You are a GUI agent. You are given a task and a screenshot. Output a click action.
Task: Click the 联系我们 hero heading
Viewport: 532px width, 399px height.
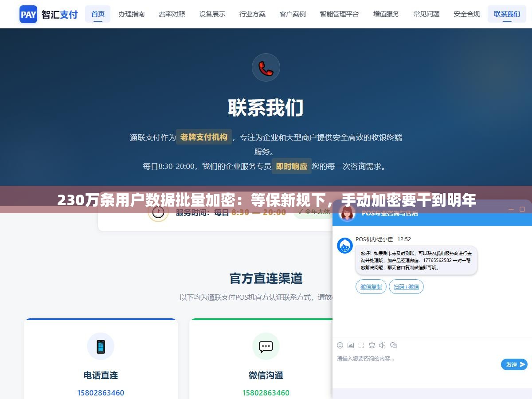[x=266, y=108]
